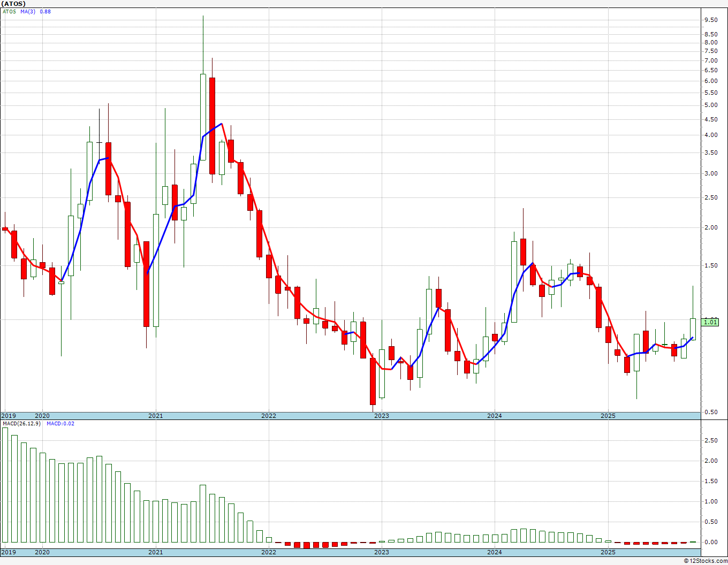Image resolution: width=728 pixels, height=565 pixels.
Task: Click 2020 on the price chart timeline
Action: (x=42, y=416)
